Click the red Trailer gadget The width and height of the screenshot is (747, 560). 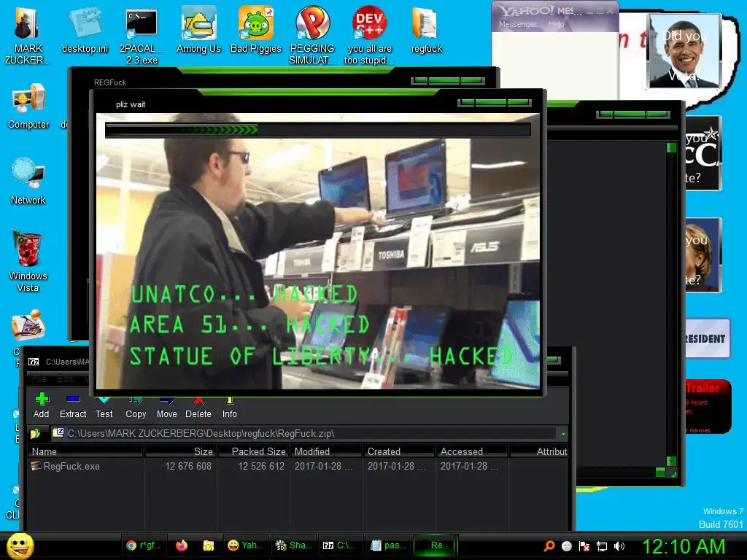pyautogui.click(x=708, y=406)
